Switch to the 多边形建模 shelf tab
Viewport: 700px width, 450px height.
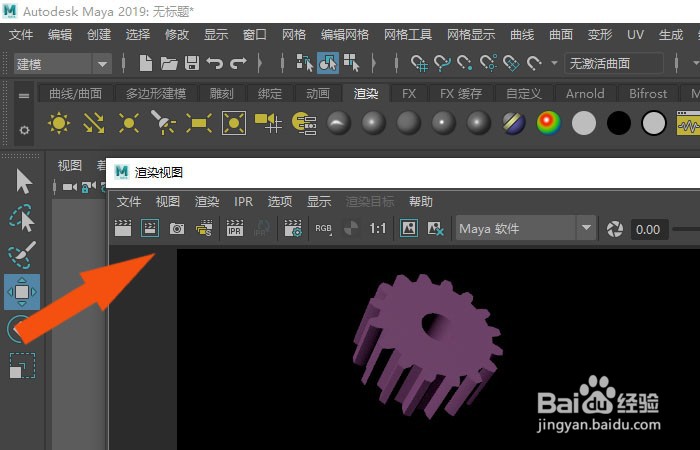[x=156, y=93]
